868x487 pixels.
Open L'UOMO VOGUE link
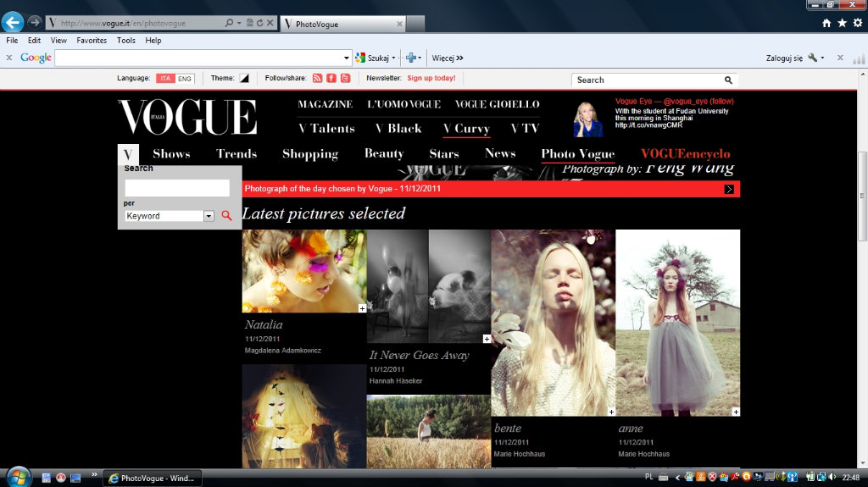(x=404, y=104)
